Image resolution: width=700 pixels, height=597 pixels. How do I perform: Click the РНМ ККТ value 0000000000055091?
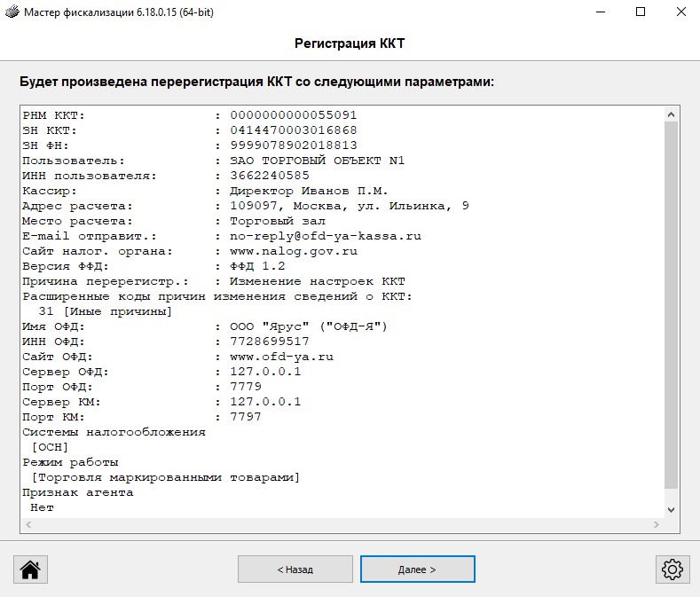(x=293, y=115)
